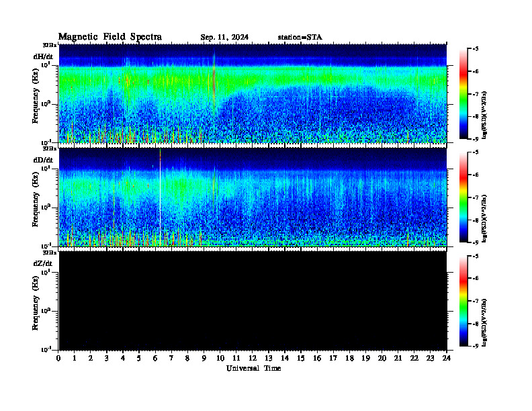Click the '0' tick label on time axis

[x=58, y=359]
